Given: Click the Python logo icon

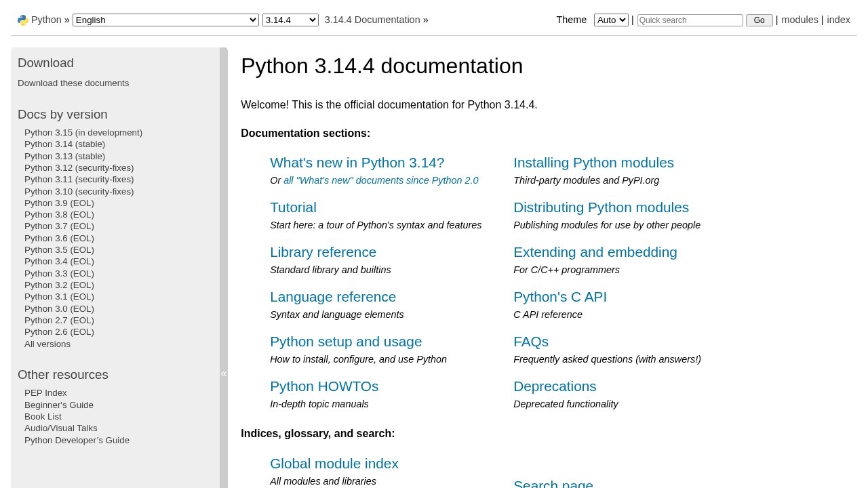Looking at the screenshot, I should click(23, 20).
